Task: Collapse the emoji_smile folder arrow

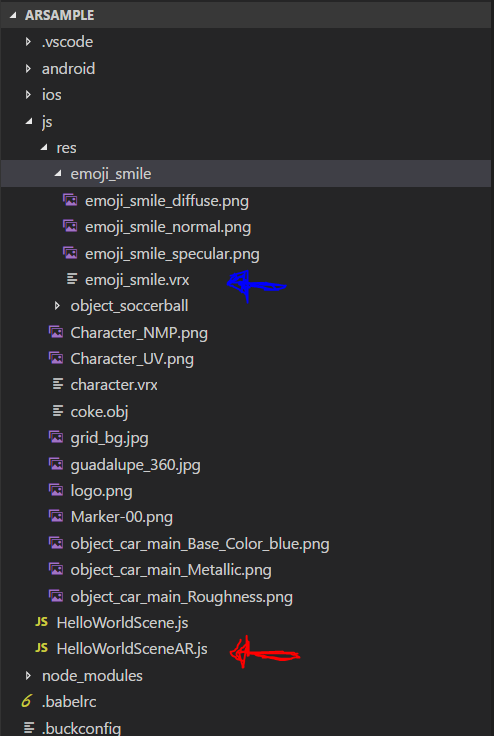Action: point(58,174)
